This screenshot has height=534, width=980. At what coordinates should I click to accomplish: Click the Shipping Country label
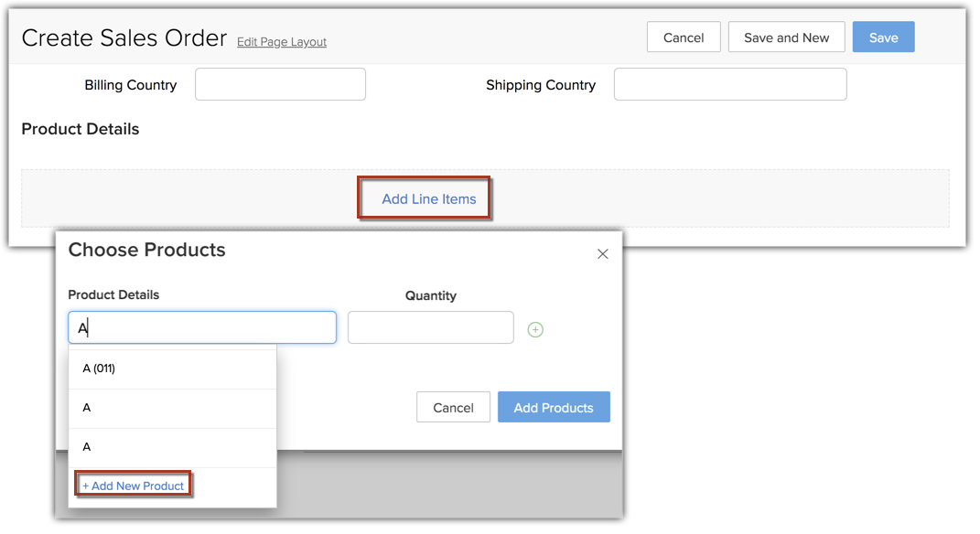(x=541, y=85)
